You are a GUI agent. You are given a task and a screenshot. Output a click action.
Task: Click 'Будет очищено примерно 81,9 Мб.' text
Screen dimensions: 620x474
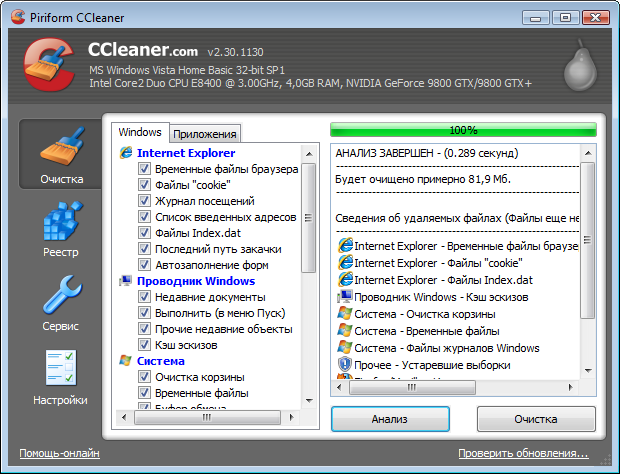(x=423, y=179)
